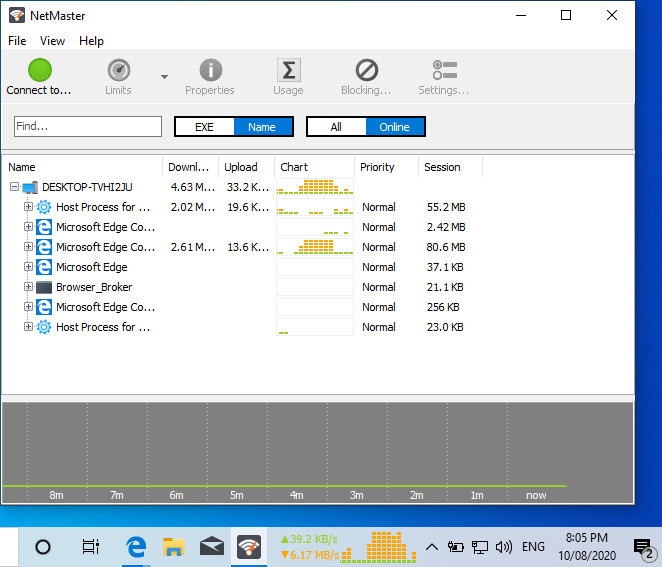662x567 pixels.
Task: Select the Browser_Broker process name
Action: click(94, 287)
